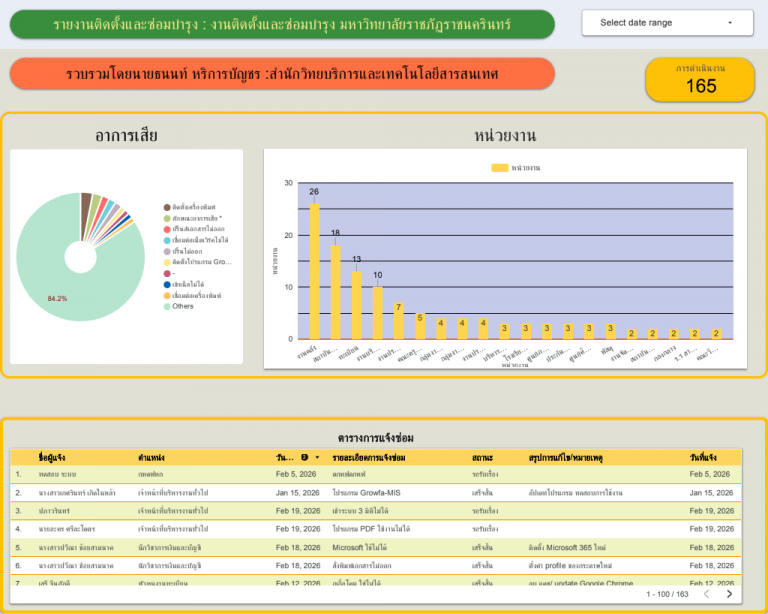Click the green report title banner
Screen dimensions: 768x614
[282, 24]
